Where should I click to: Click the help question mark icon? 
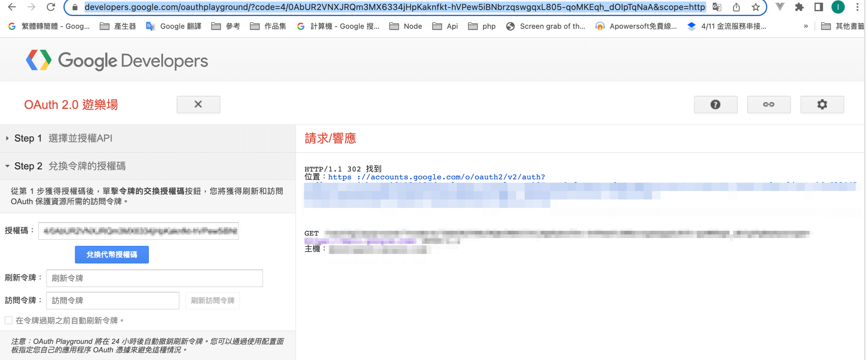715,105
